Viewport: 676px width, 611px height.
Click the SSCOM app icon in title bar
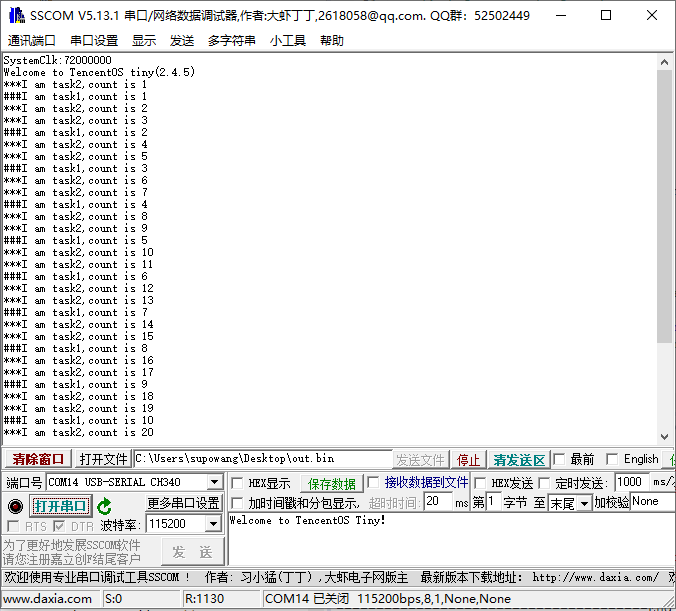pos(17,15)
